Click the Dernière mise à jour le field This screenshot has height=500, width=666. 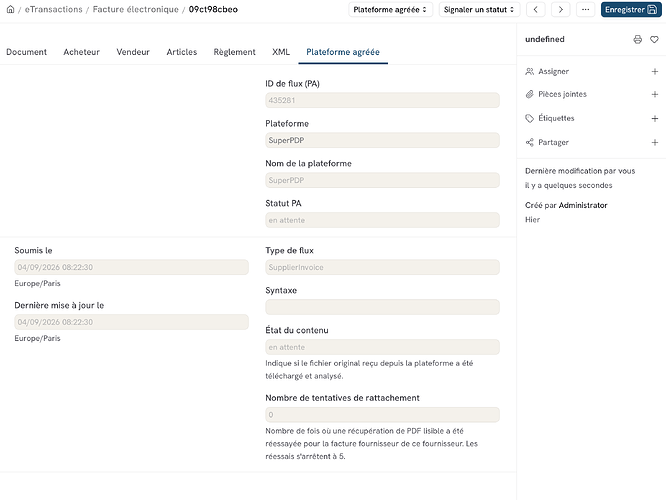(131, 322)
